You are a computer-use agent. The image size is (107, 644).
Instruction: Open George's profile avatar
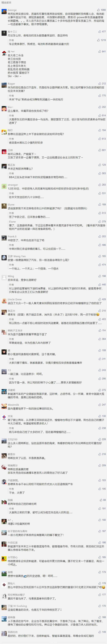pos(4,12)
